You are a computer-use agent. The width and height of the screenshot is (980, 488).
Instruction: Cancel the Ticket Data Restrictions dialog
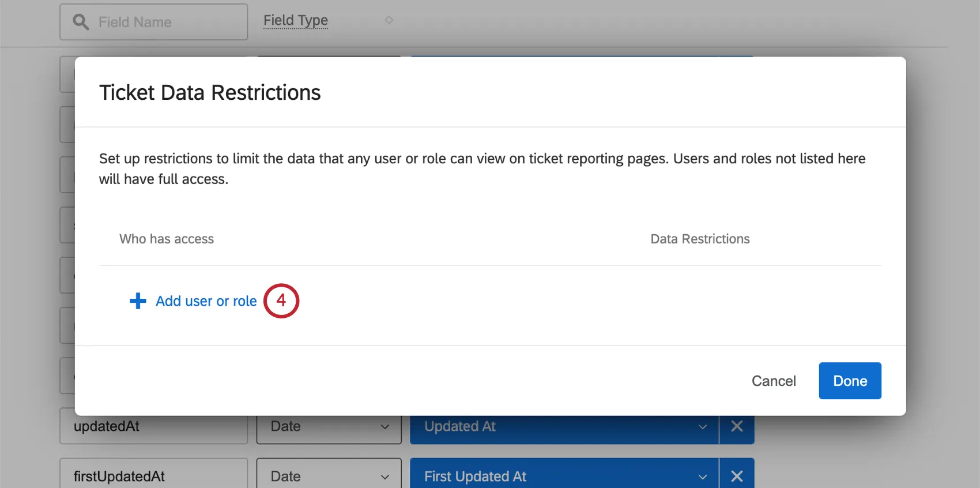[774, 381]
